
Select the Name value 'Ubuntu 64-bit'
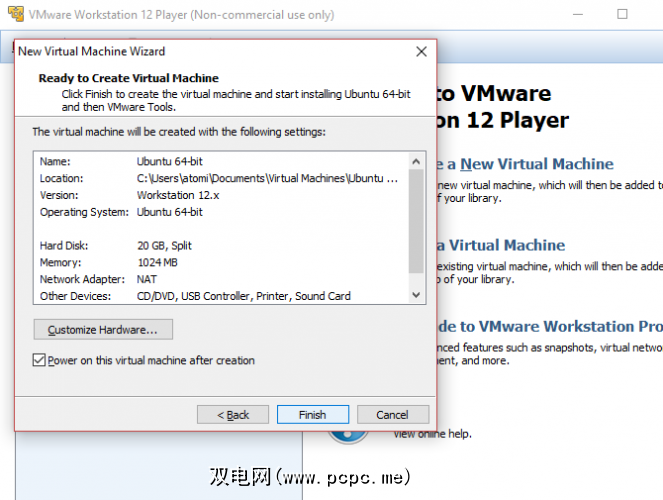coord(170,161)
